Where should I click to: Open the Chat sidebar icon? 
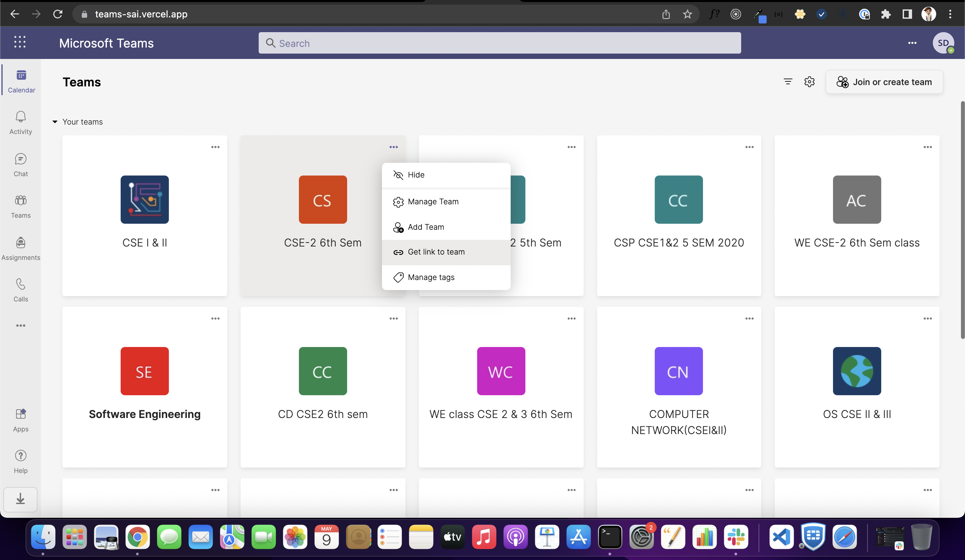click(21, 164)
